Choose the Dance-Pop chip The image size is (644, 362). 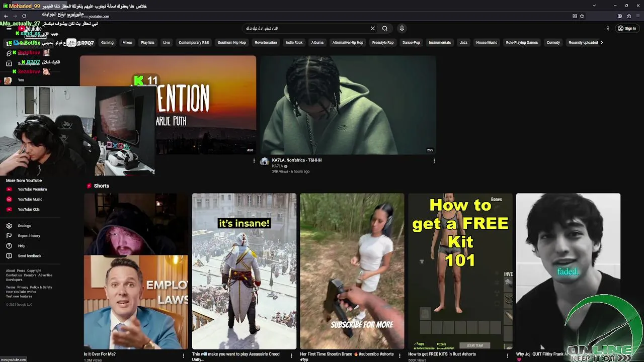(x=411, y=43)
